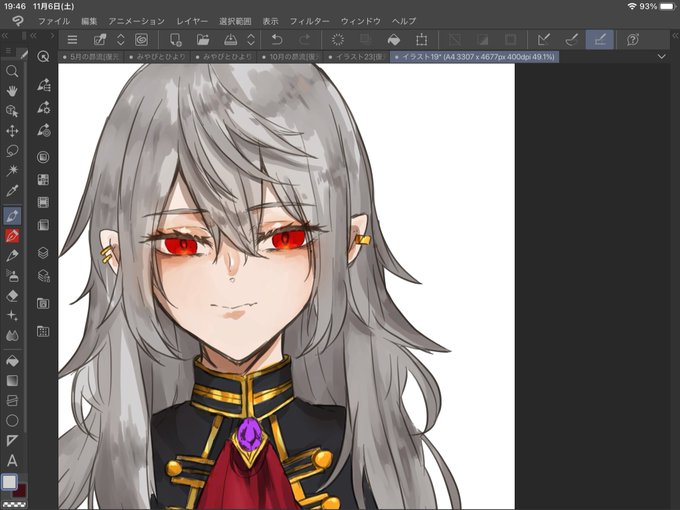Switch to the 10月の昴流 canvas tab
This screenshot has height=510, width=680.
pyautogui.click(x=291, y=57)
